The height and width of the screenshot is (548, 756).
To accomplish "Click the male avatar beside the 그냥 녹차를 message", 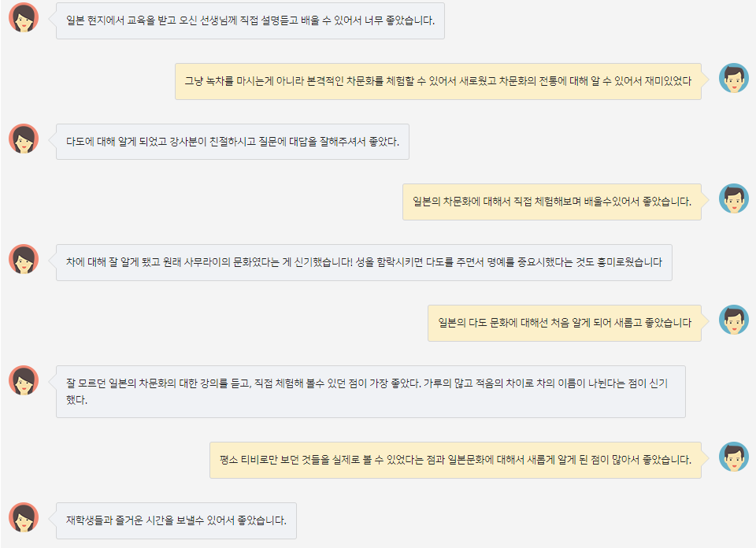I will (x=734, y=78).
